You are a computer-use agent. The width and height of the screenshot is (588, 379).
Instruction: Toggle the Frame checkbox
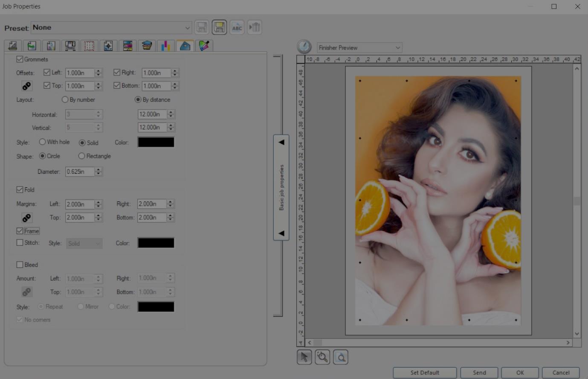click(20, 231)
